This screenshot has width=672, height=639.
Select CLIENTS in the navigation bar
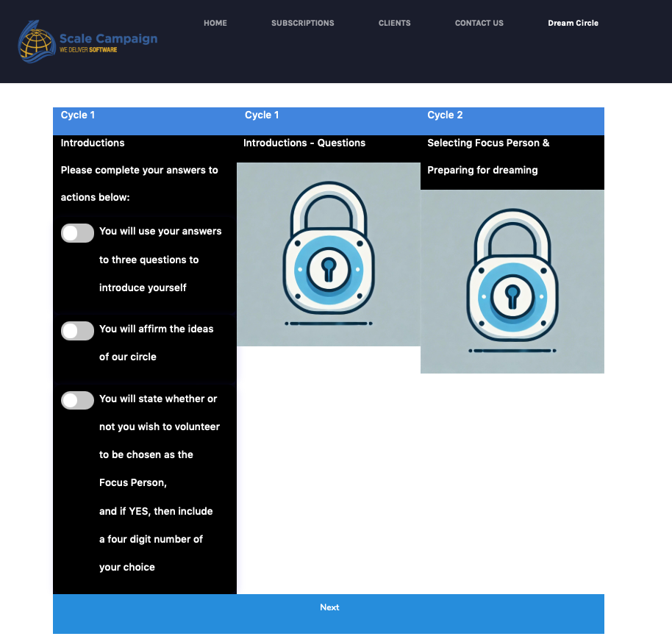pyautogui.click(x=394, y=23)
